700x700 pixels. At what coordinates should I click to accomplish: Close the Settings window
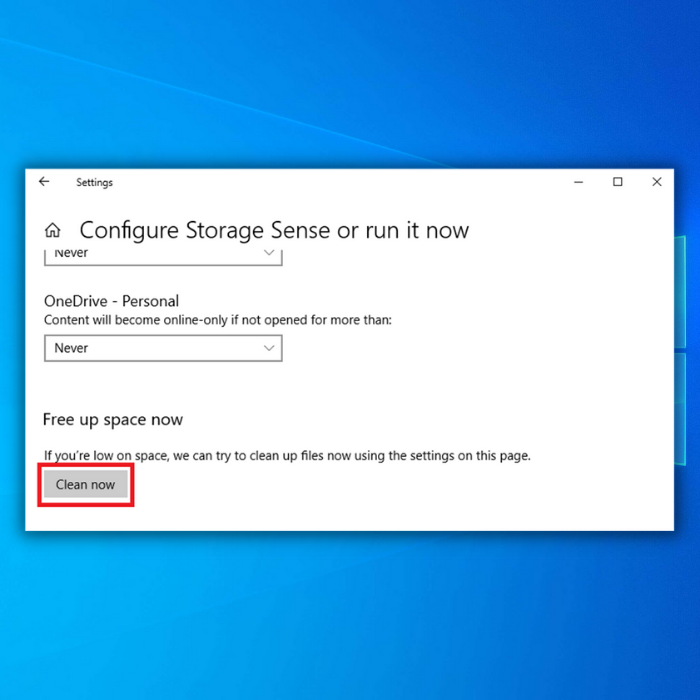(x=657, y=182)
